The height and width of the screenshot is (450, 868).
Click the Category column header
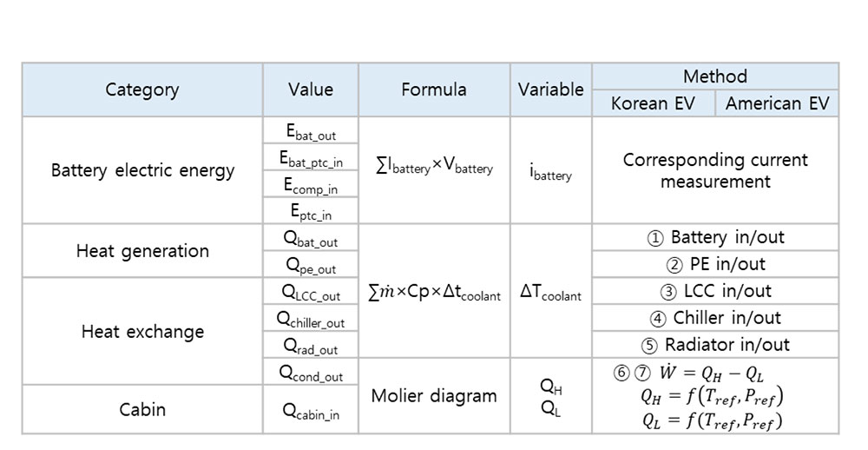point(142,89)
